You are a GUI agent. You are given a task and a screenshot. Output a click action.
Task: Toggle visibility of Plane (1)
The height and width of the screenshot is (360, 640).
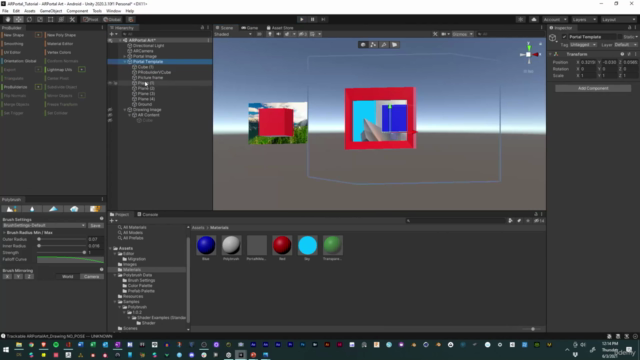pyautogui.click(x=110, y=83)
